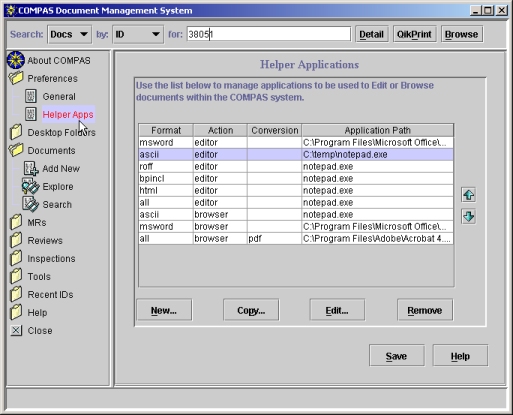This screenshot has height=415, width=513.
Task: Click the Application Path column header
Action: (x=377, y=130)
